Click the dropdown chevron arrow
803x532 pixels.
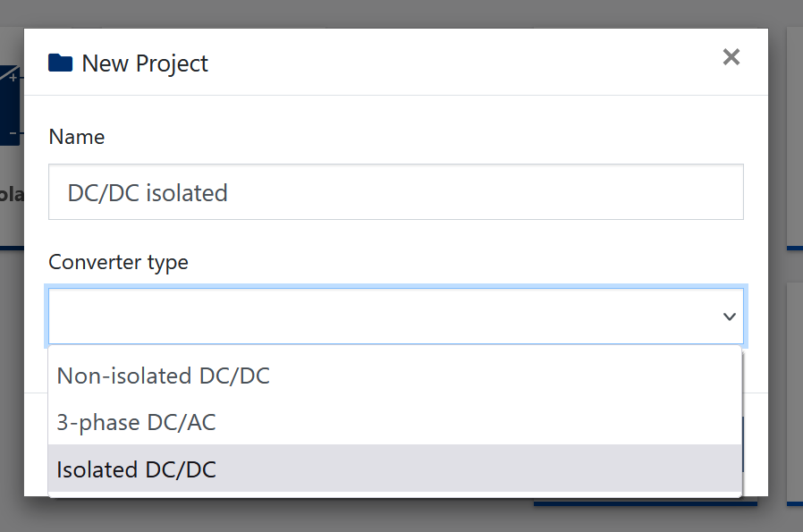click(729, 317)
